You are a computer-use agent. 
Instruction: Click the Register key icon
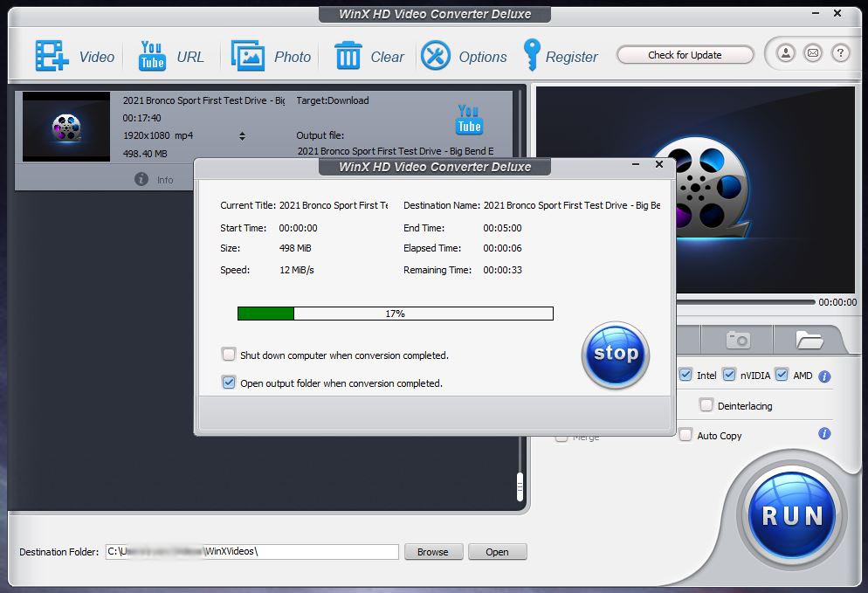click(531, 56)
